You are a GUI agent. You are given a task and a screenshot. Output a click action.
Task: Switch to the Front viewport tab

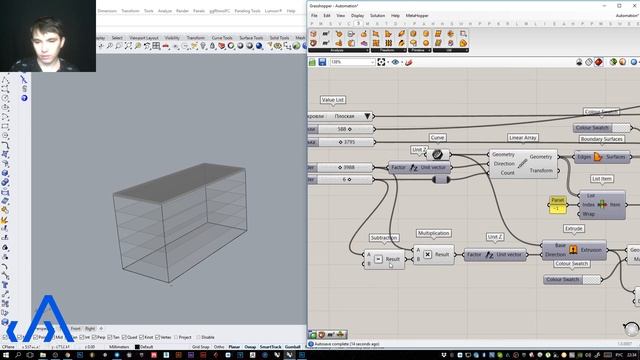point(76,329)
